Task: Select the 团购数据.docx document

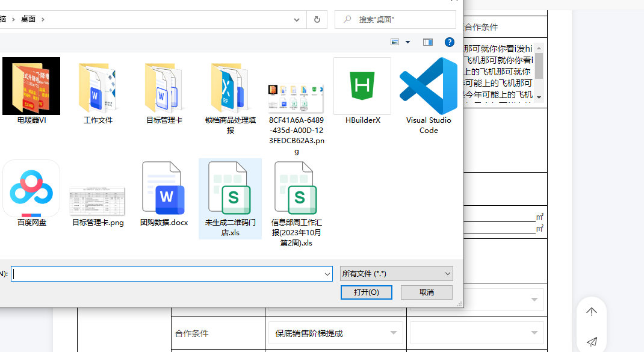Action: coord(164,188)
